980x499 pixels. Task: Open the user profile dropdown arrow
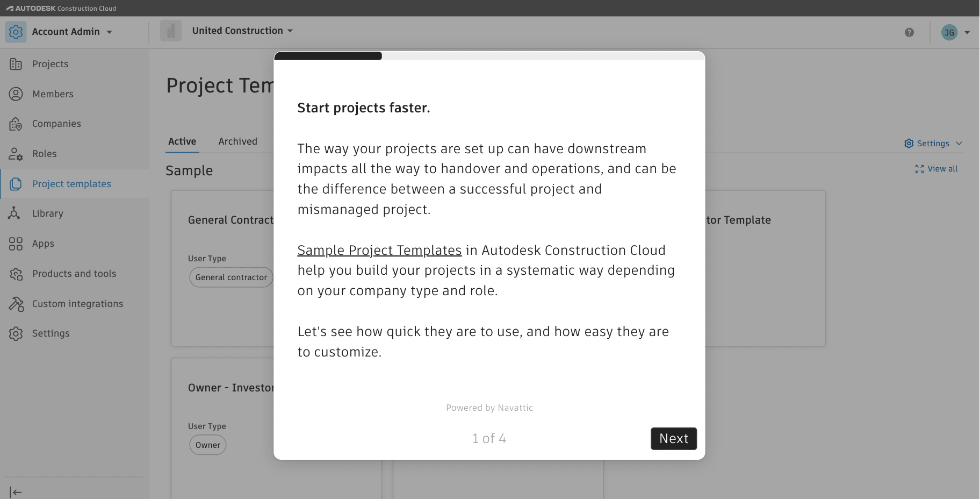tap(967, 33)
